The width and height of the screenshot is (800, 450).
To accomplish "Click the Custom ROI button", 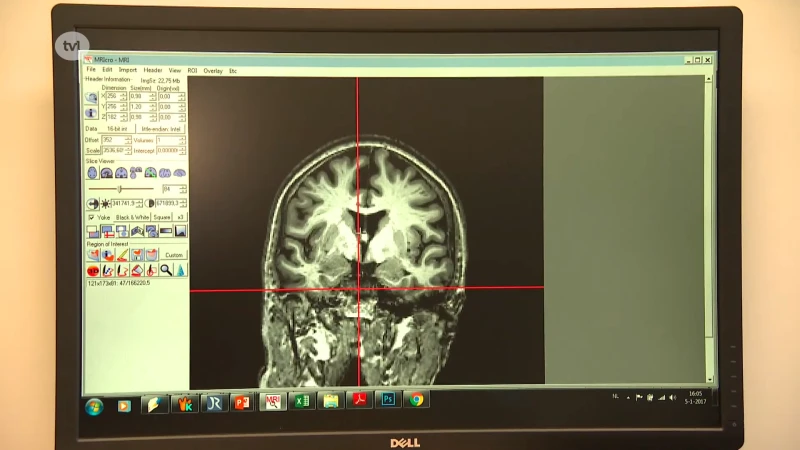I will [174, 255].
